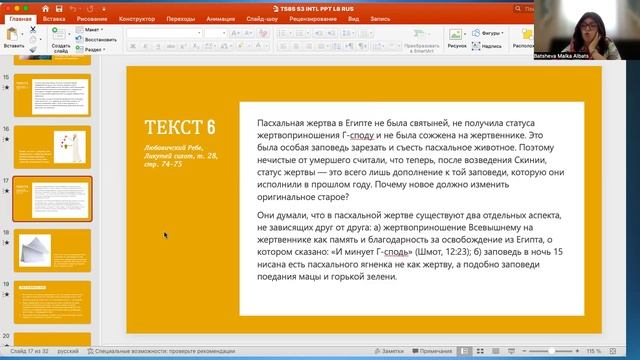Click zoom out minus in status bar
The width and height of the screenshot is (640, 360).
(x=524, y=351)
